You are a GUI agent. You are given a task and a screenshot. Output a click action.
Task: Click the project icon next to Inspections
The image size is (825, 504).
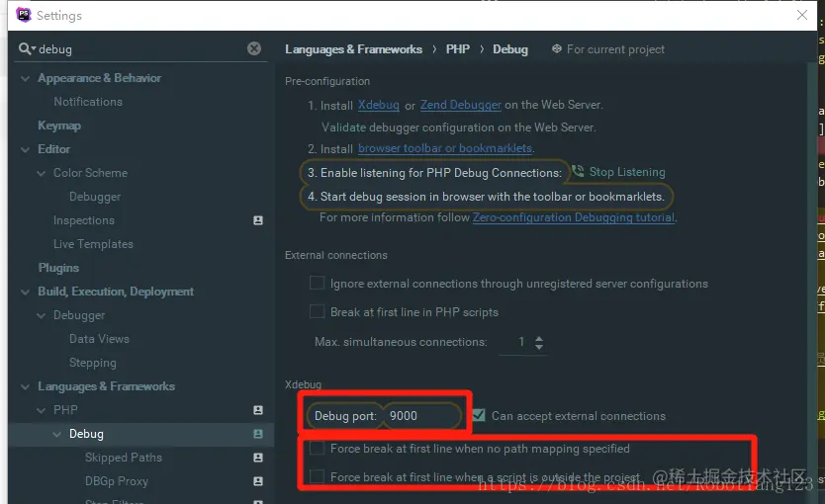pos(258,220)
